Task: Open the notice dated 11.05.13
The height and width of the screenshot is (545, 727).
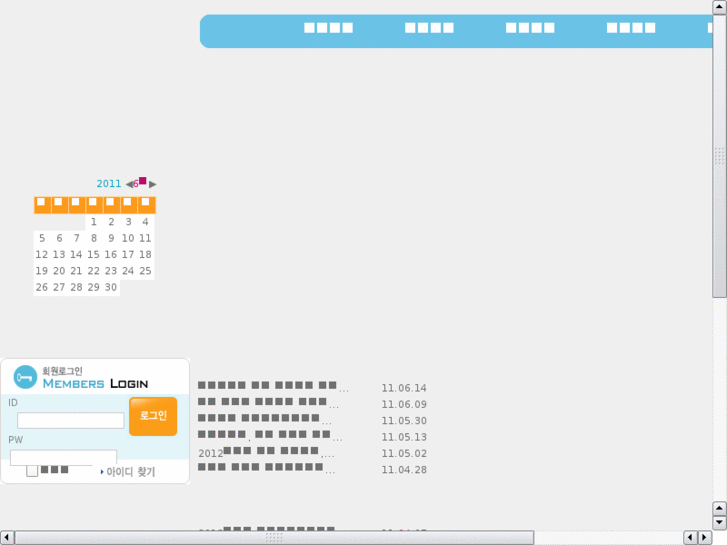Action: click(270, 435)
